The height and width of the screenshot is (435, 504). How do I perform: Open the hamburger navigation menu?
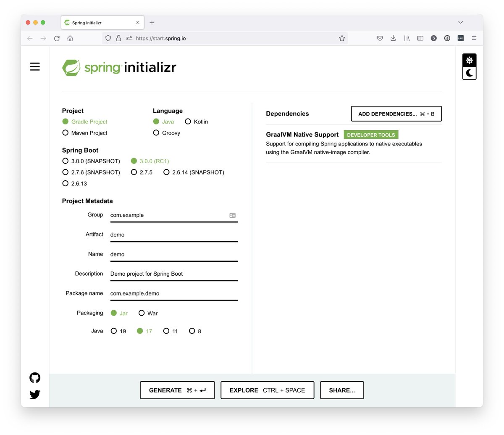(x=35, y=66)
